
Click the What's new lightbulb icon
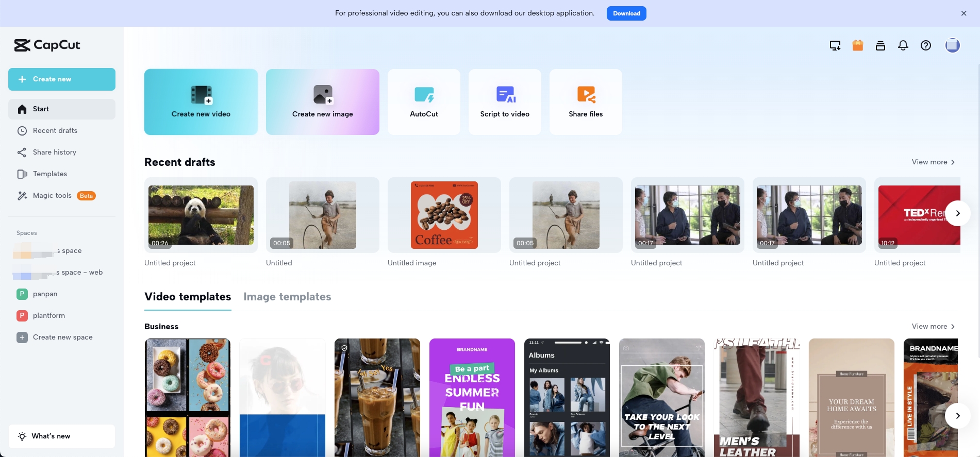click(x=22, y=436)
